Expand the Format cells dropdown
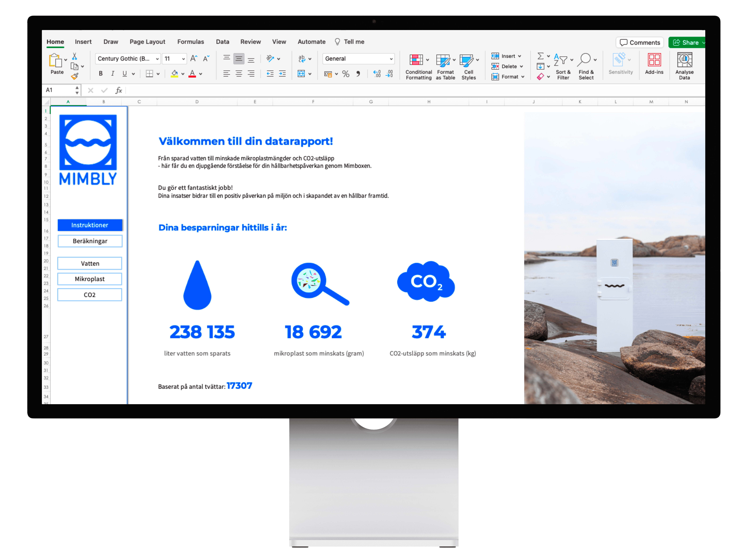747x560 pixels. pos(523,77)
